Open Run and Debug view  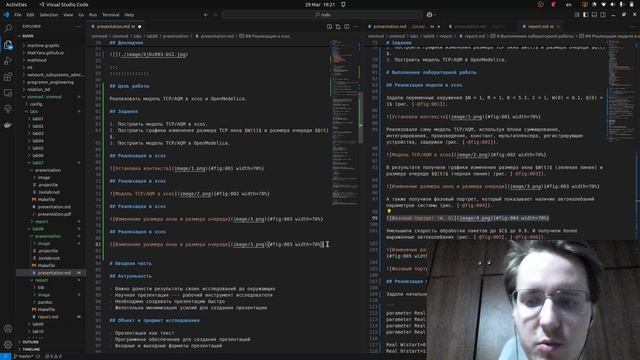click(x=8, y=61)
